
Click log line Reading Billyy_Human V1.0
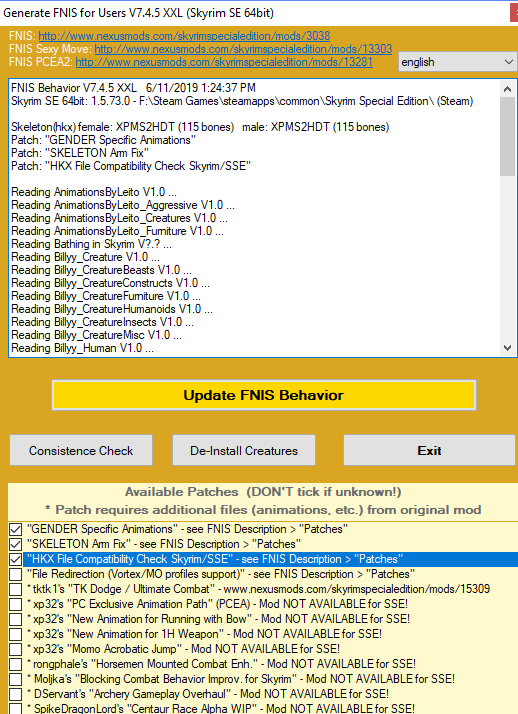[x=82, y=348]
